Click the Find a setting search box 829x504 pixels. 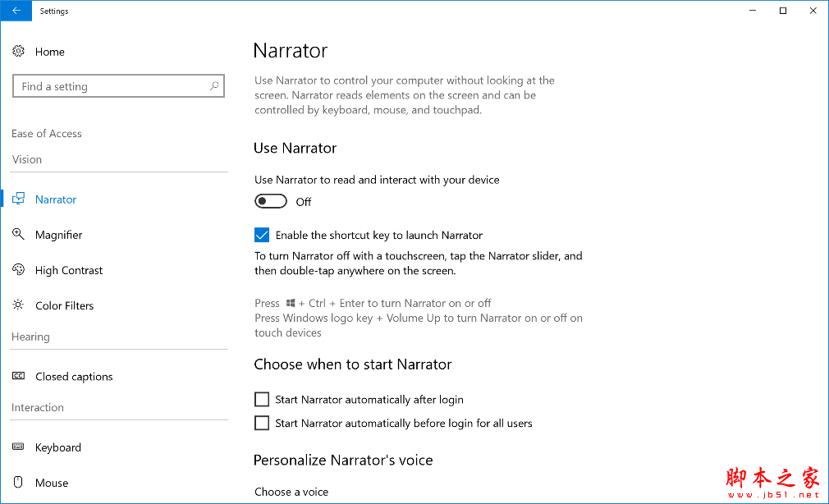(x=111, y=86)
